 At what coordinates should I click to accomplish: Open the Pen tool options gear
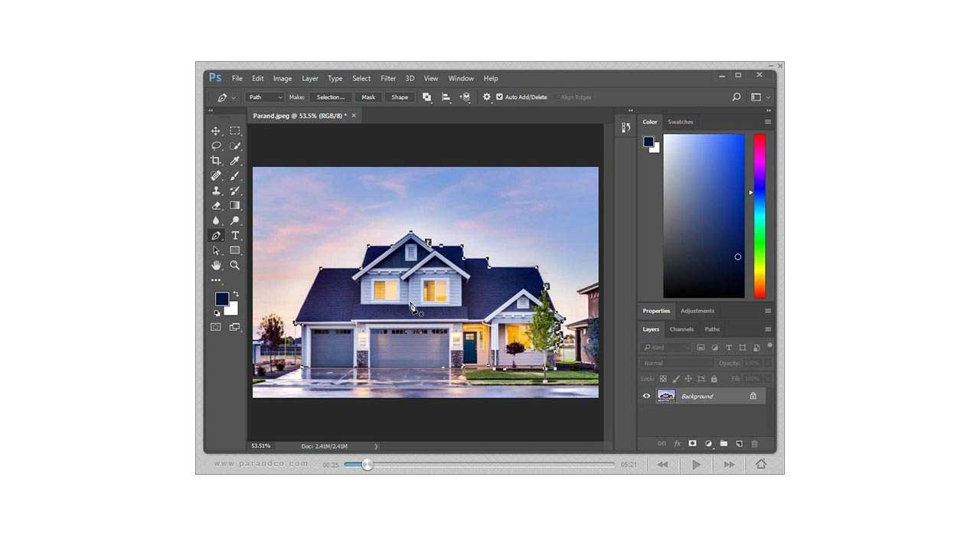tap(487, 97)
